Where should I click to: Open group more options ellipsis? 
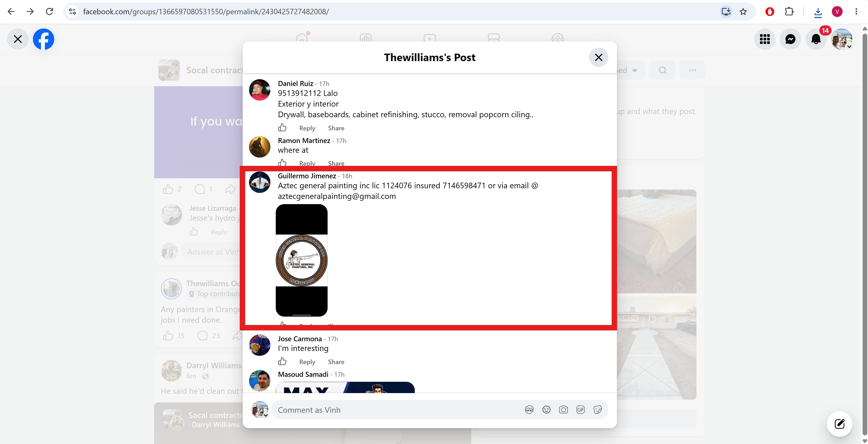click(693, 70)
